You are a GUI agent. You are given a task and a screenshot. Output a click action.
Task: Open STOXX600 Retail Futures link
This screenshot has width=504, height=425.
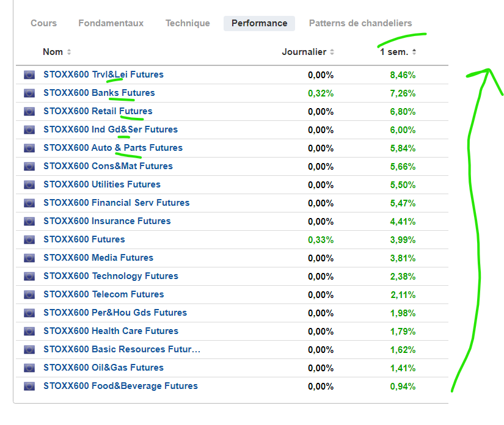point(98,111)
